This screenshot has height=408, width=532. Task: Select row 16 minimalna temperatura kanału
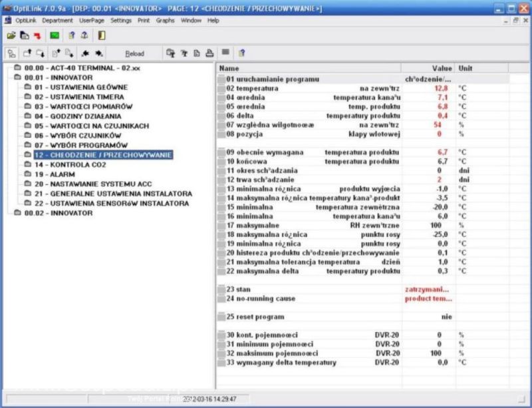(x=363, y=216)
